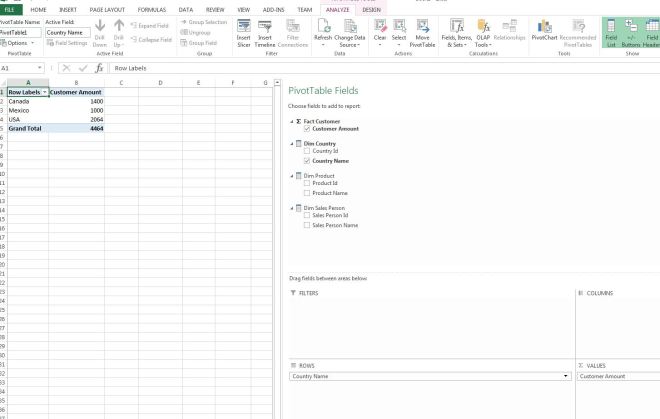Click the Insert Timeline icon
Screen dimensions: 660x419
coord(265,30)
